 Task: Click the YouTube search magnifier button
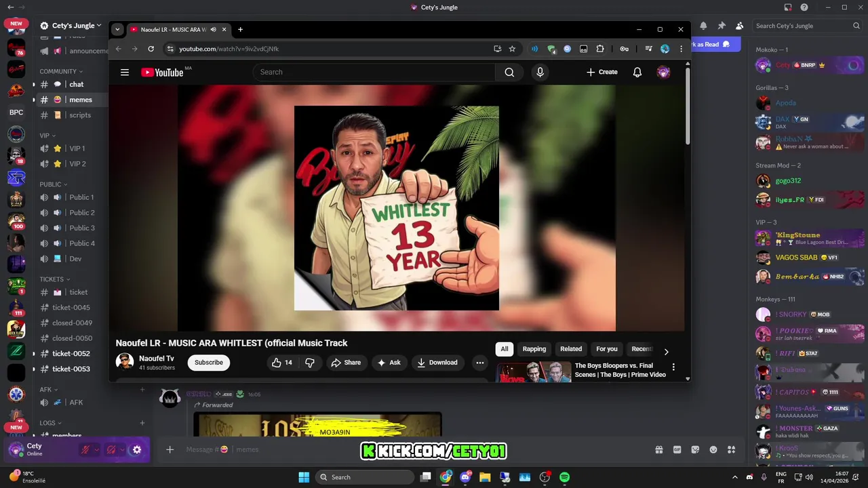(x=509, y=72)
